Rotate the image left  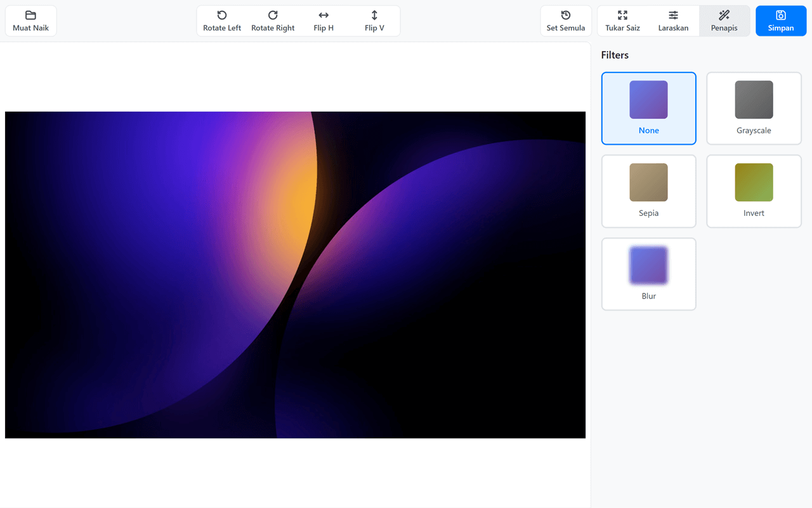click(x=222, y=21)
